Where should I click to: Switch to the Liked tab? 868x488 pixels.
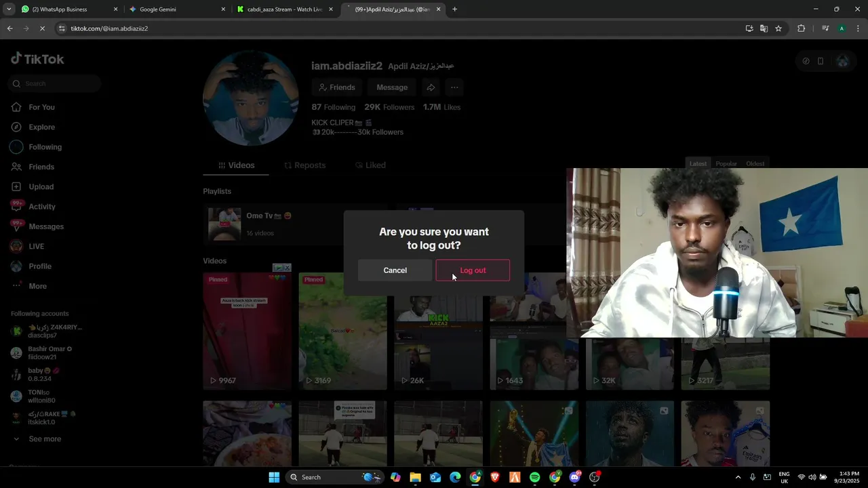pyautogui.click(x=370, y=165)
